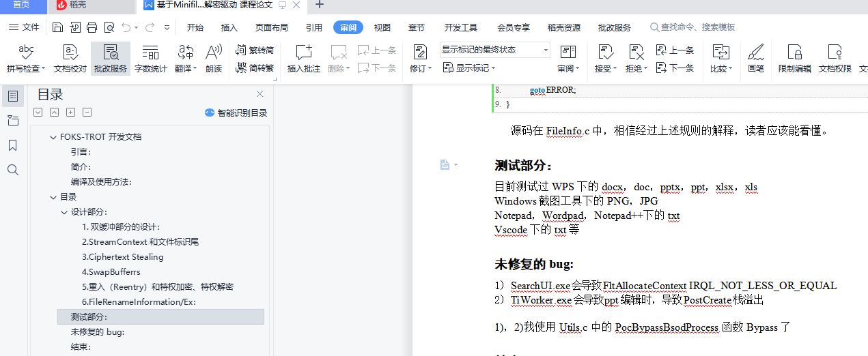This screenshot has width=868, height=356.
Task: Click the document icon beside 测试部分 heading
Action: pos(445,165)
